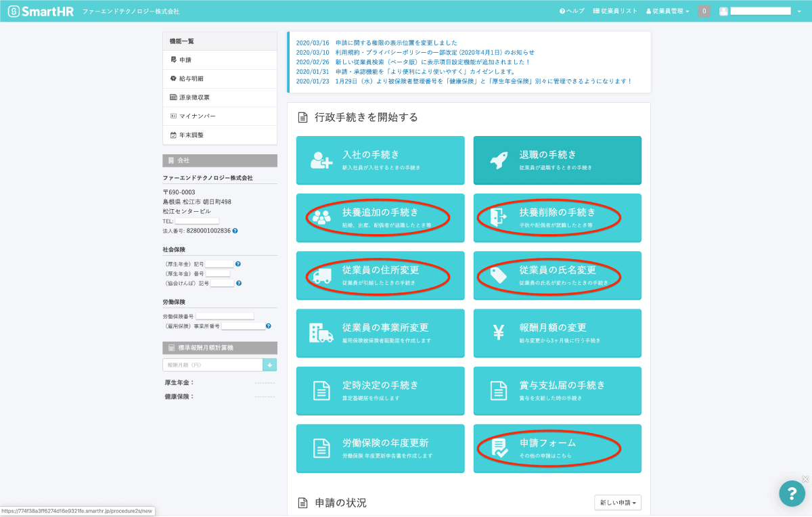This screenshot has width=812, height=517.
Task: Click the family icon for 扶養追加の手続き
Action: pos(321,217)
